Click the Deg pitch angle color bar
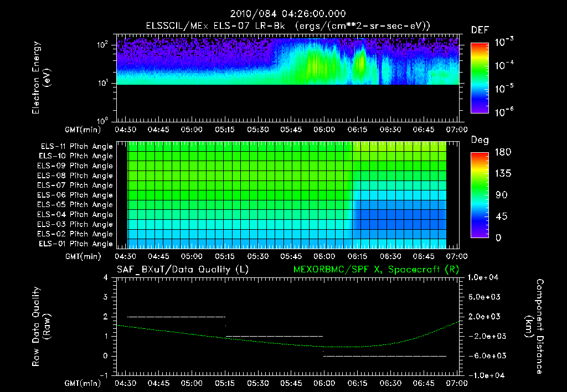Viewport: 567px width, 392px height. 480,195
